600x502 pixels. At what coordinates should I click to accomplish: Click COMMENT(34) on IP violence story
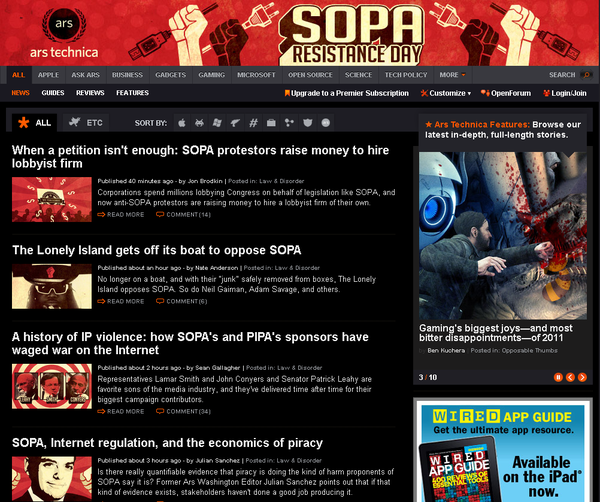pyautogui.click(x=184, y=412)
